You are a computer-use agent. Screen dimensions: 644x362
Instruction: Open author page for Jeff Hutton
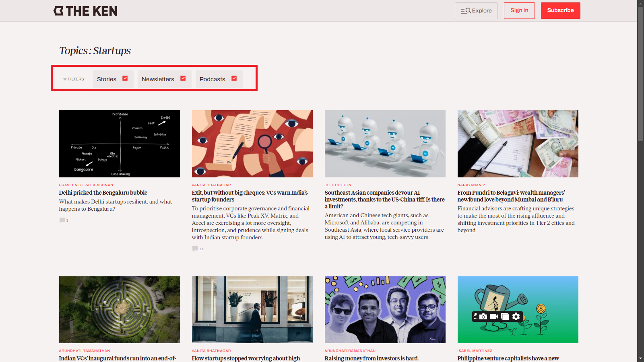338,185
